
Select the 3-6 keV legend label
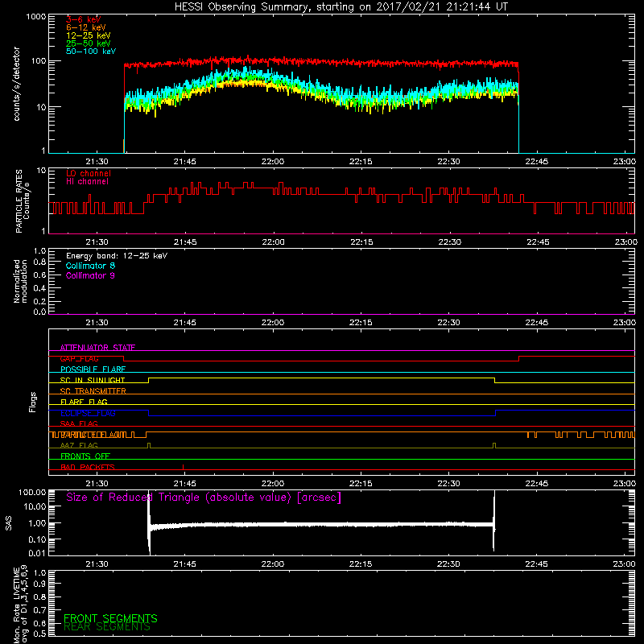84,19
